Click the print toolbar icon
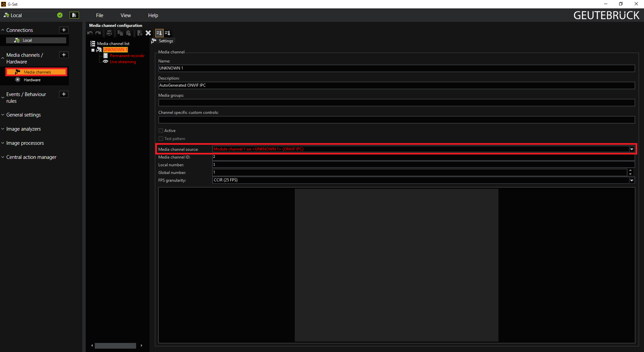 pos(109,33)
